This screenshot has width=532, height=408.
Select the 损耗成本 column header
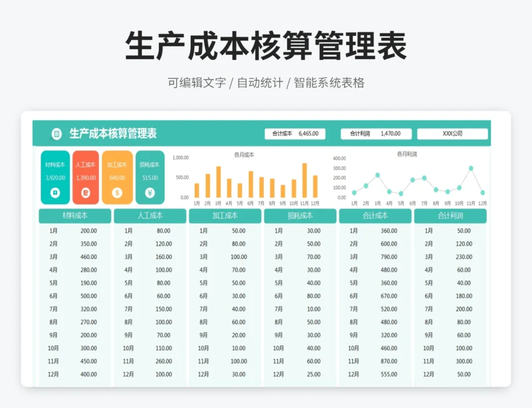301,216
